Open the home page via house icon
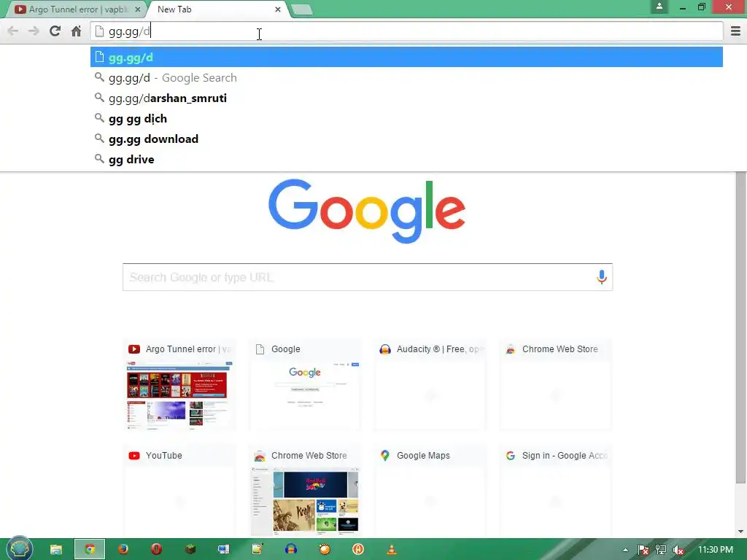 pyautogui.click(x=76, y=31)
